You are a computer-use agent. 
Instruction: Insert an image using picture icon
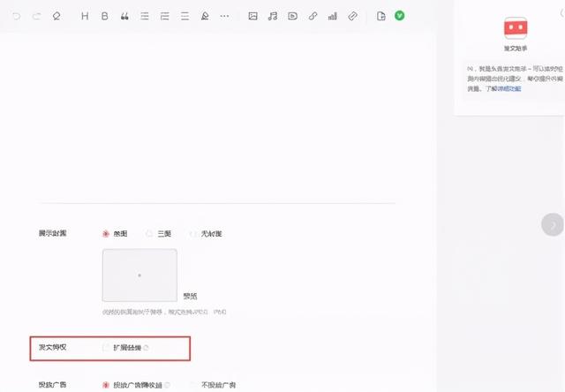253,16
